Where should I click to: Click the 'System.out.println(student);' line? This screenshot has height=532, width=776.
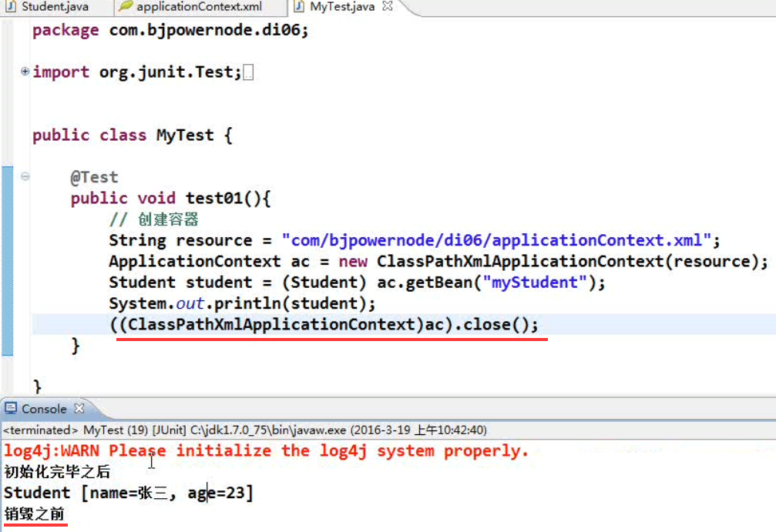point(242,303)
